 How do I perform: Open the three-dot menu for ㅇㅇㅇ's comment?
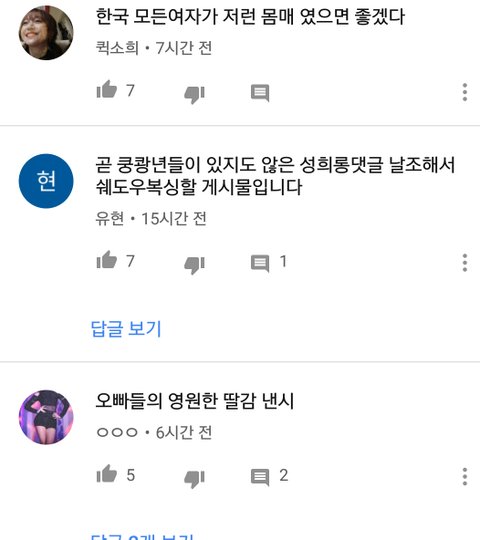(x=465, y=477)
